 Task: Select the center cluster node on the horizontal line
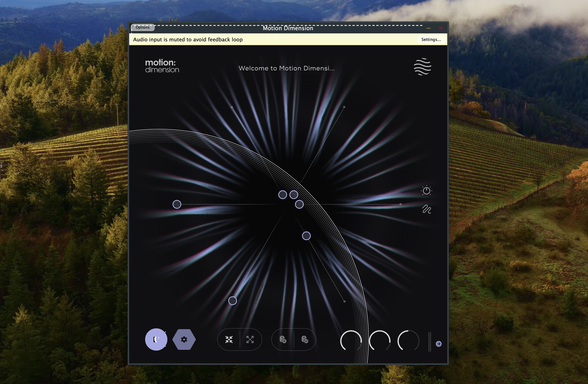coord(300,204)
